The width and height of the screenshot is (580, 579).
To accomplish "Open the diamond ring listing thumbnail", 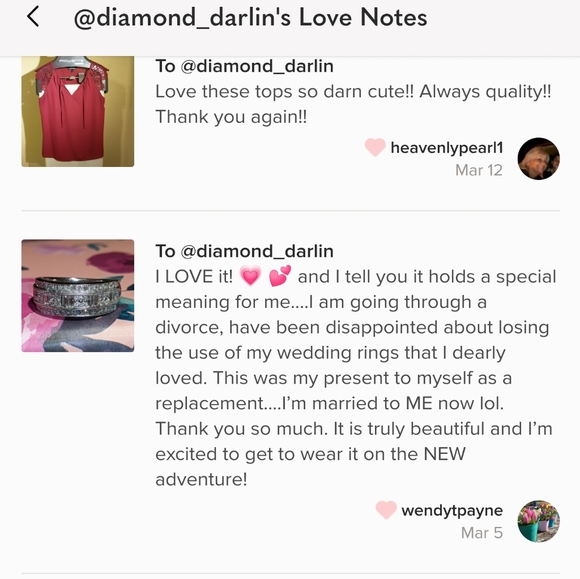I will (x=78, y=296).
